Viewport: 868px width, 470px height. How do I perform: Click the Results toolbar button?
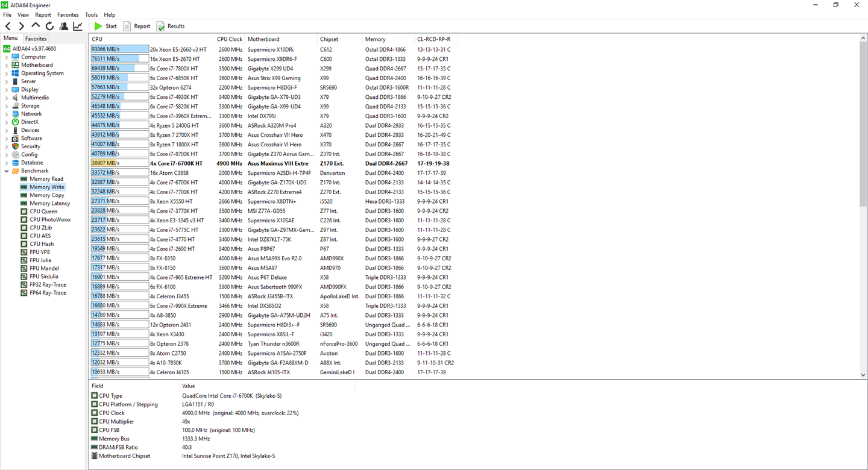(171, 26)
